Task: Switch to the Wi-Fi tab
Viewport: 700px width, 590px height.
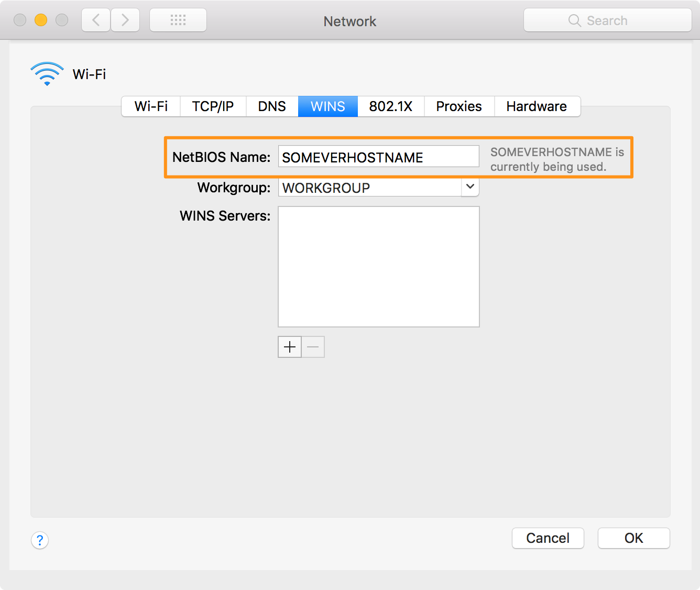Action: pyautogui.click(x=151, y=106)
